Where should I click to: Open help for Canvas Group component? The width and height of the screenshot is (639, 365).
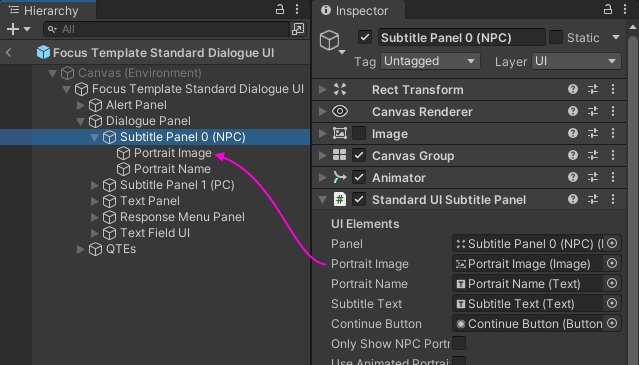coord(573,155)
